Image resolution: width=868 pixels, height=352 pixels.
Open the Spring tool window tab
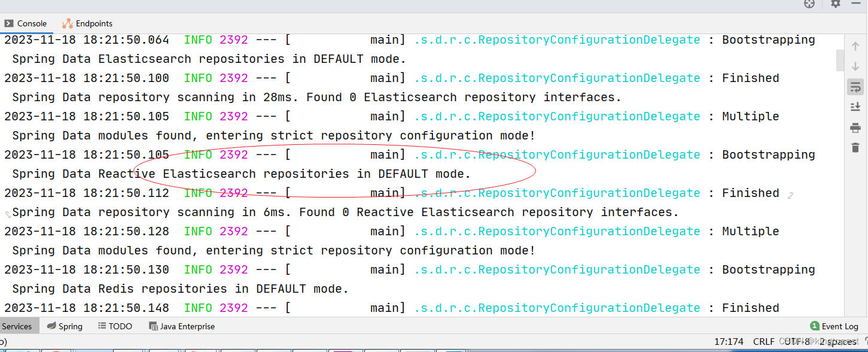click(x=65, y=326)
